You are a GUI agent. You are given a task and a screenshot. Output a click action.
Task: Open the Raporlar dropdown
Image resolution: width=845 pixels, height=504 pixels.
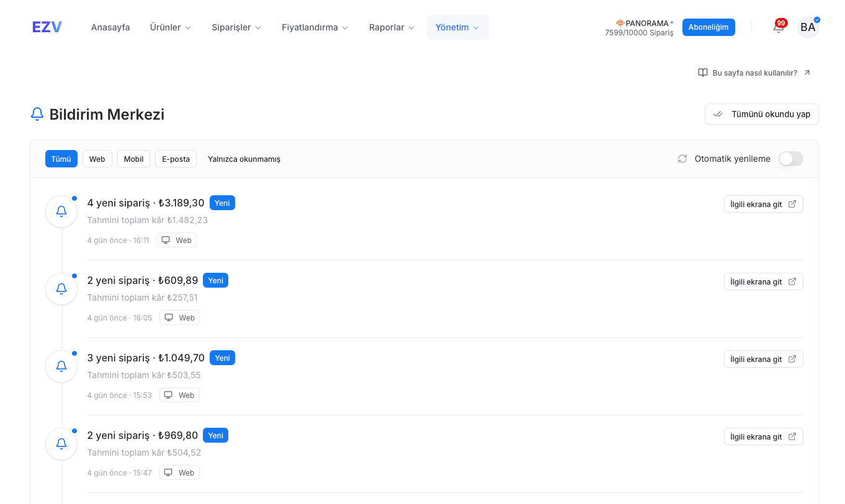click(391, 27)
